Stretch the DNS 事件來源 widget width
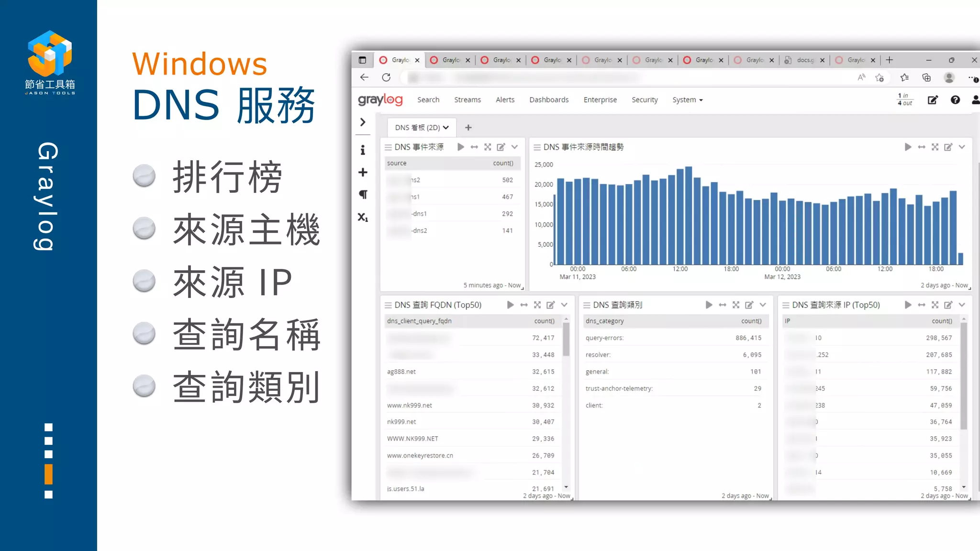The image size is (980, 551). tap(474, 147)
